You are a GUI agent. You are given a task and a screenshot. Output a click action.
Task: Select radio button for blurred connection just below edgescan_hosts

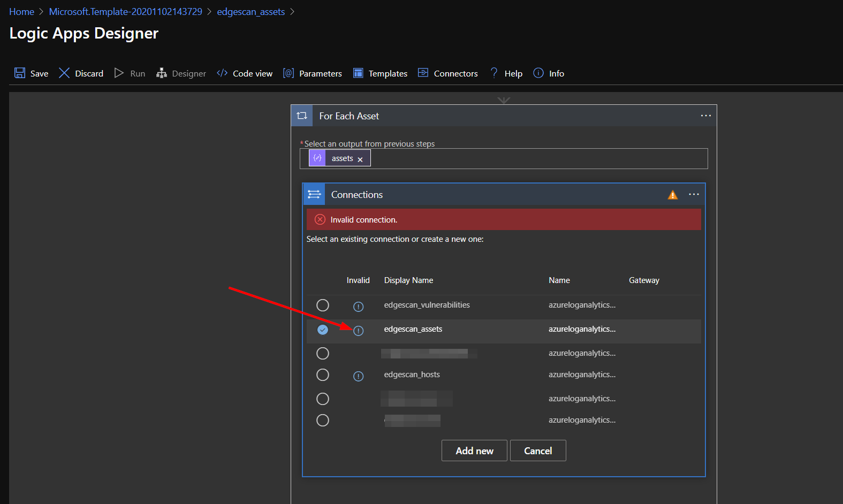click(323, 399)
